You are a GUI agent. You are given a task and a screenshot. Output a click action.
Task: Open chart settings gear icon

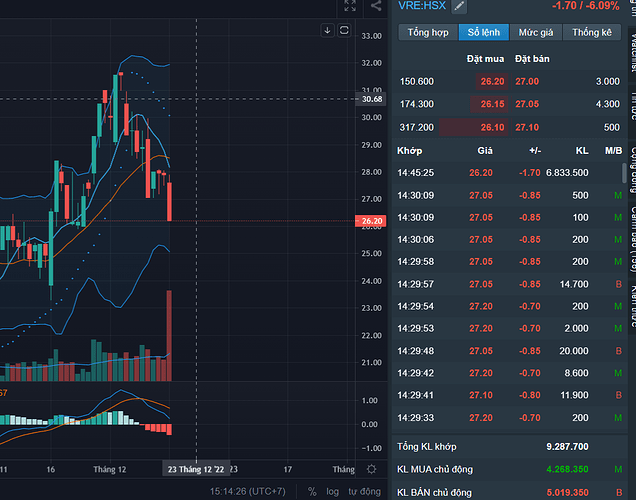372,468
